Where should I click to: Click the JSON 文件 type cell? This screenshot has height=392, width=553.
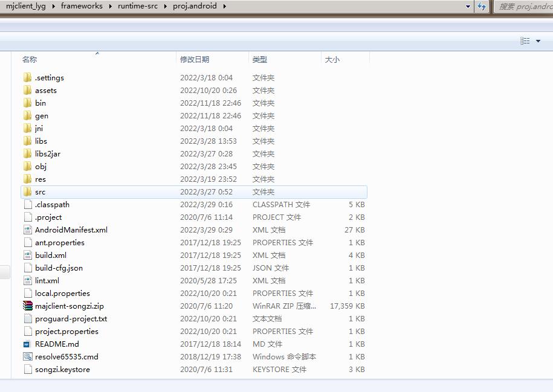pyautogui.click(x=271, y=268)
